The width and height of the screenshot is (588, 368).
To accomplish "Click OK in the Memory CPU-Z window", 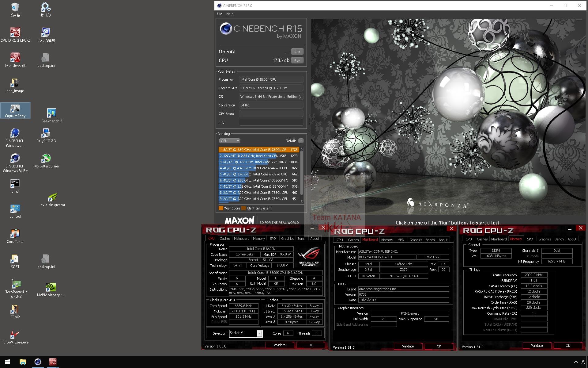I will tap(568, 346).
